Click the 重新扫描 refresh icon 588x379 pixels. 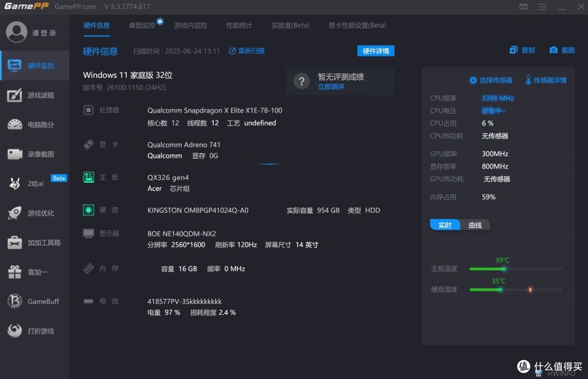232,51
